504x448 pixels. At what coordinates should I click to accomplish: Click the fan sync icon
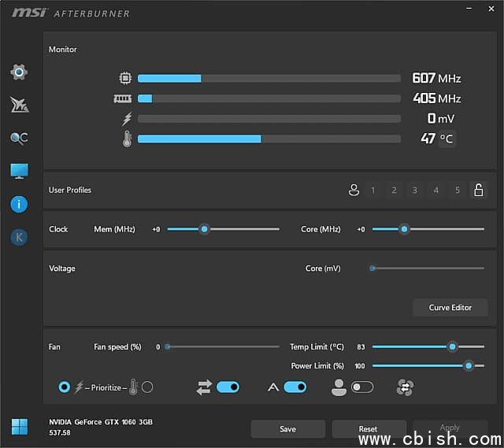[405, 387]
